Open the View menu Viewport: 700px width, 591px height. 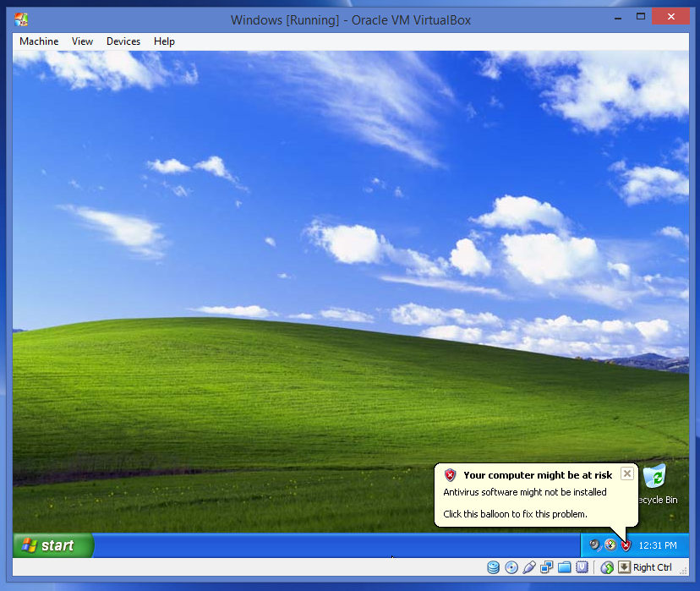click(82, 41)
